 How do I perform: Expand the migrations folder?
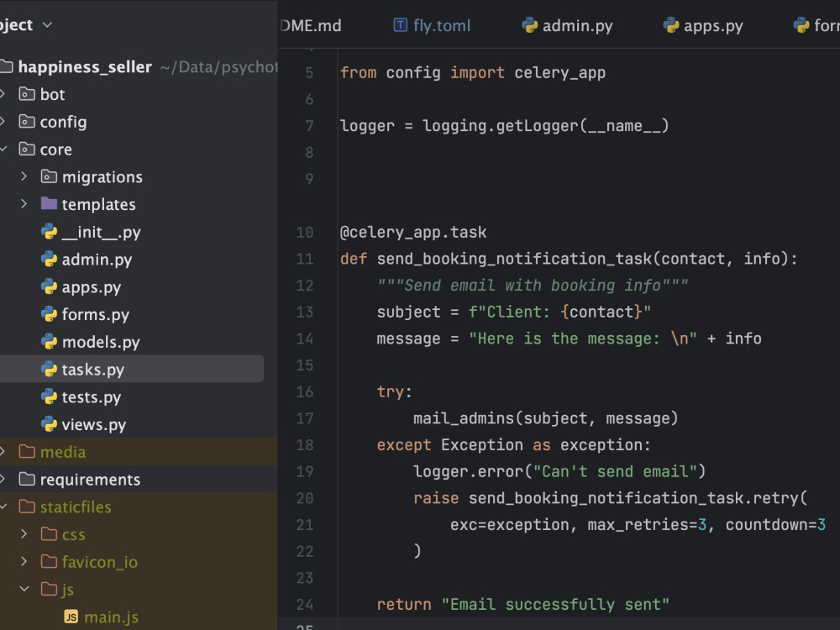[x=24, y=176]
